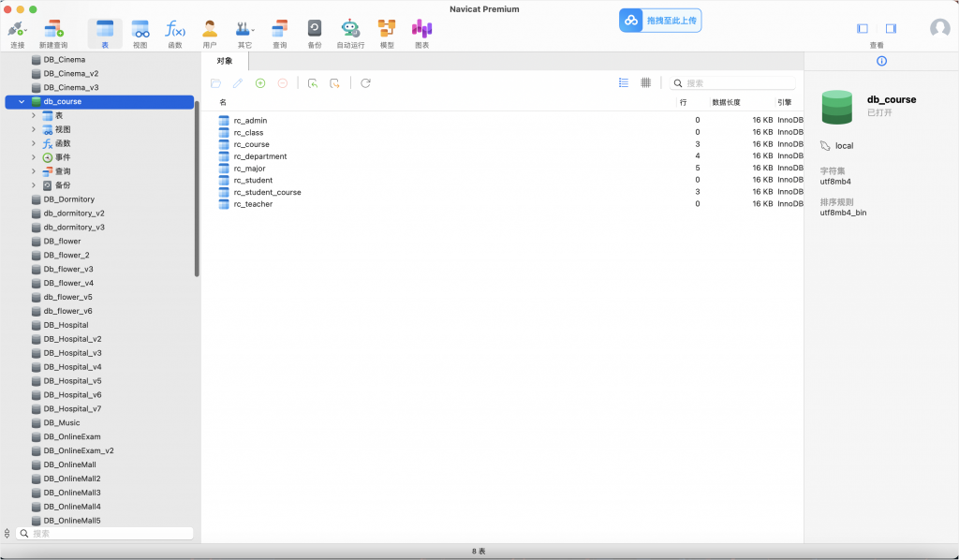Click the 模型 (Model) toolbar icon

point(387,29)
